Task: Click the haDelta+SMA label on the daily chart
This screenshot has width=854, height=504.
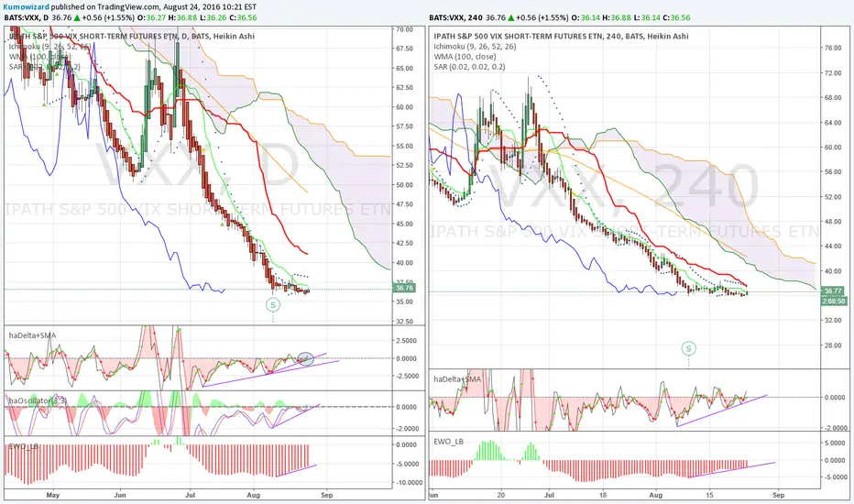Action: click(x=32, y=335)
